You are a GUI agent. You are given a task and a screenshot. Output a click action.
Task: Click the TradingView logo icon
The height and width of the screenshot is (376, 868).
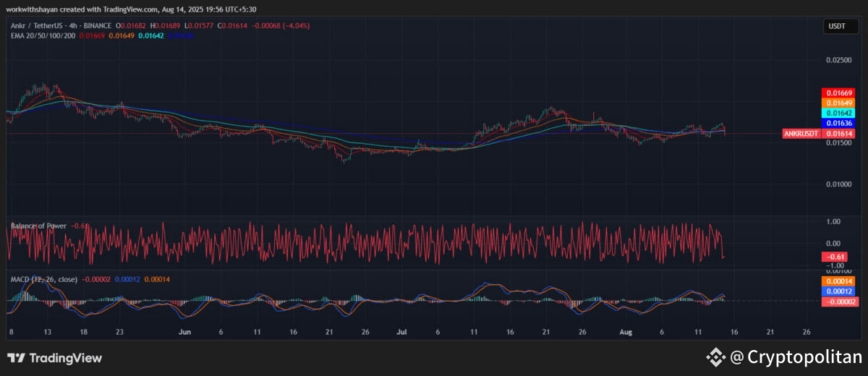[x=16, y=358]
